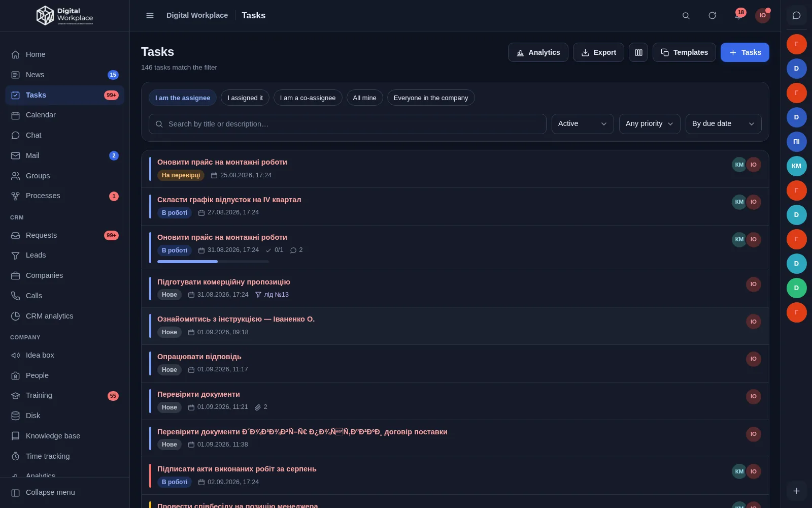Click comments count on third task
This screenshot has width=812, height=508.
(x=296, y=250)
